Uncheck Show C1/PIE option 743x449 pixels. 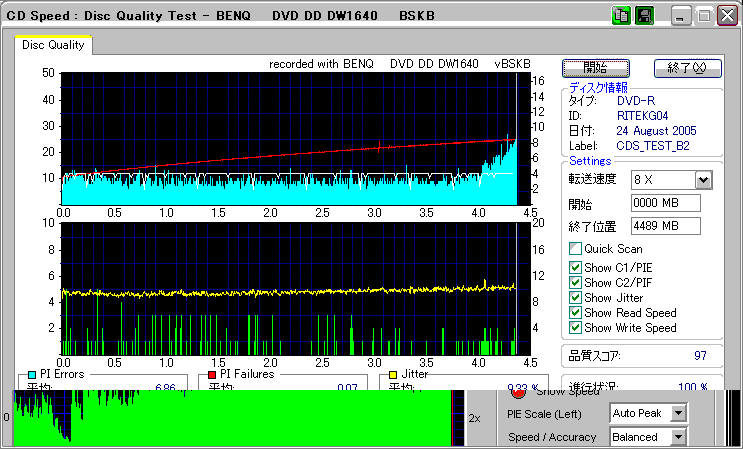pos(575,267)
